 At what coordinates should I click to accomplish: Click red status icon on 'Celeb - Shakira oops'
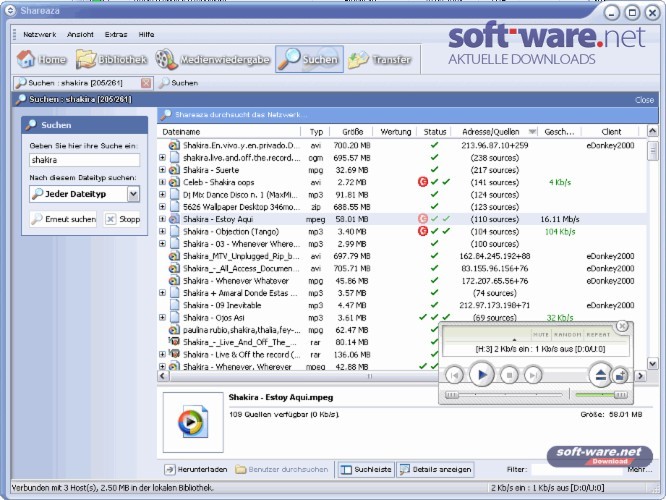pyautogui.click(x=423, y=182)
